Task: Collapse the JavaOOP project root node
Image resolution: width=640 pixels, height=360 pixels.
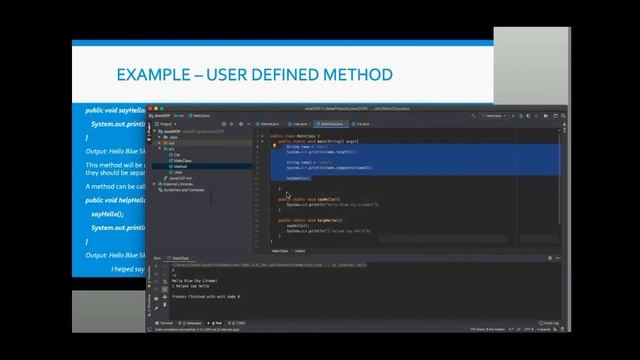Action: tap(154, 131)
